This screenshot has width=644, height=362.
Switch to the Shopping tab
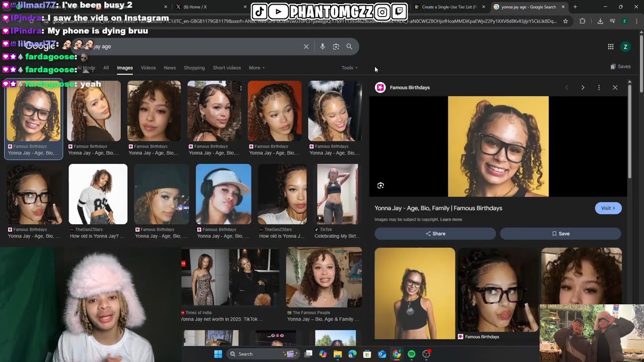194,68
